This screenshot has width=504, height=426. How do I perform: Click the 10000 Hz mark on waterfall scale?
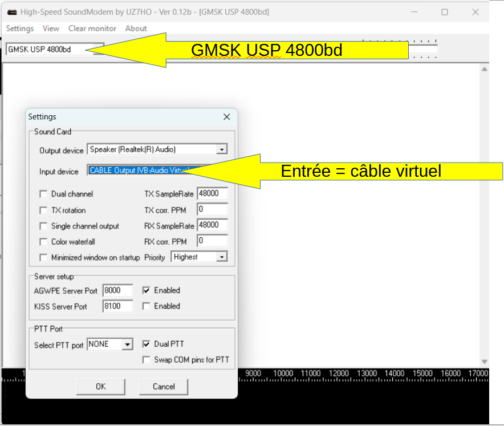coord(283,374)
